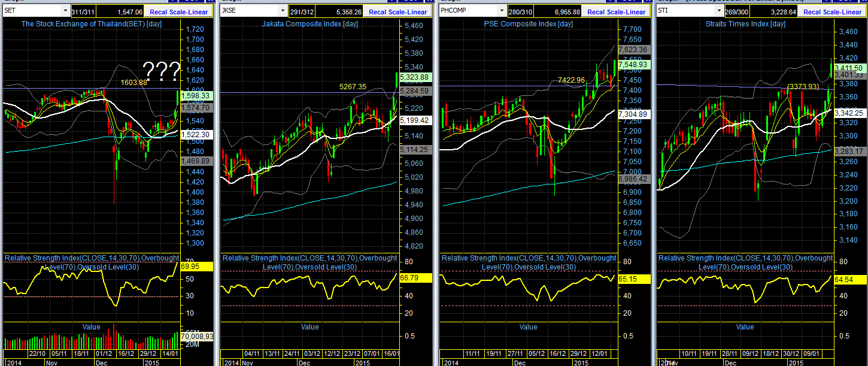Click Recal Scale-Linear in the PHCOMP chart
This screenshot has height=366, width=868.
617,11
